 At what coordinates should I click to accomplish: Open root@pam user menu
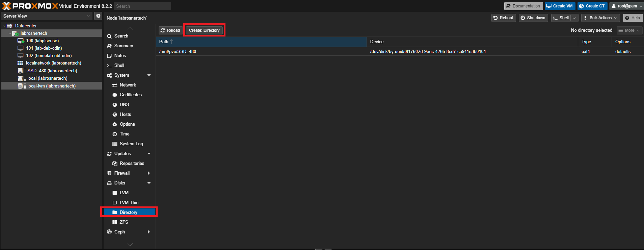click(626, 6)
